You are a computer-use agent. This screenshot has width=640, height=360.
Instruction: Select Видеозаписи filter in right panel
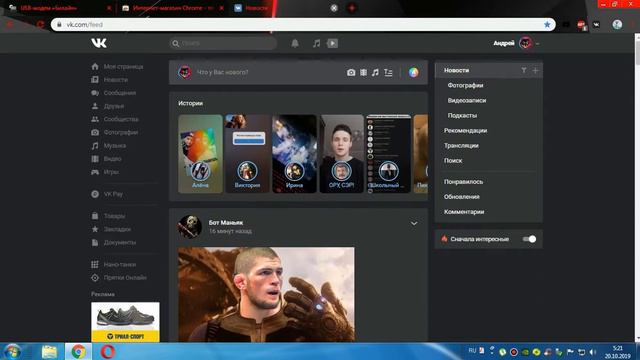tap(467, 100)
